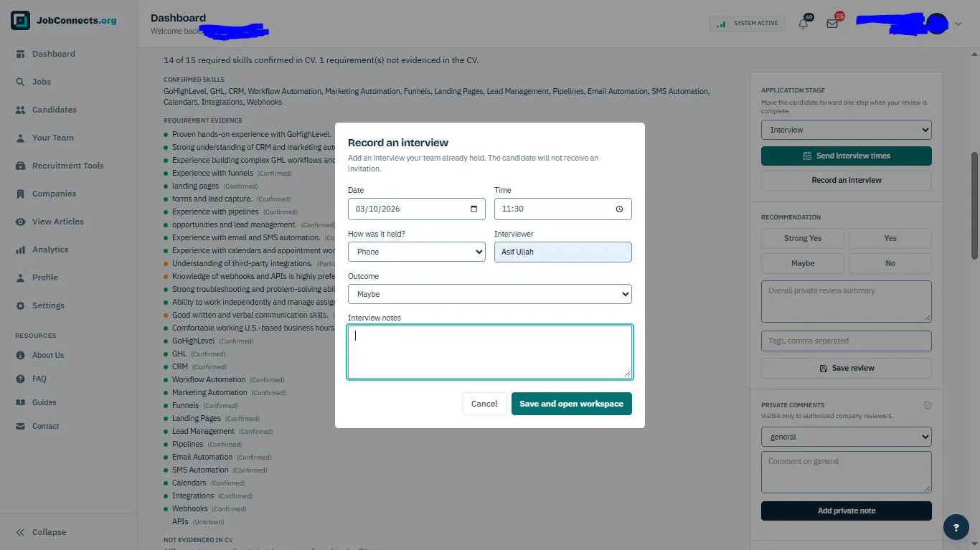This screenshot has height=550, width=980.
Task: Open the FAQ resources item
Action: [39, 379]
